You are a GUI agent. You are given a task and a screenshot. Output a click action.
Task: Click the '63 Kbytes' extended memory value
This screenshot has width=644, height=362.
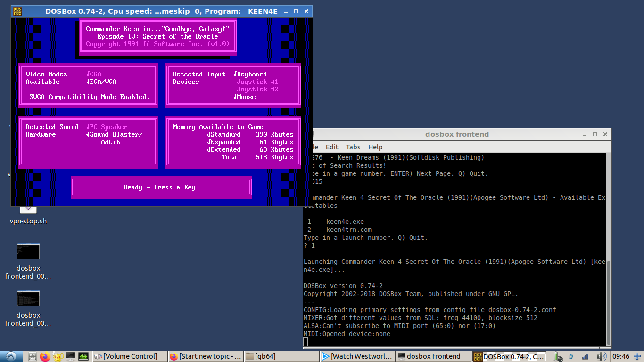point(276,149)
